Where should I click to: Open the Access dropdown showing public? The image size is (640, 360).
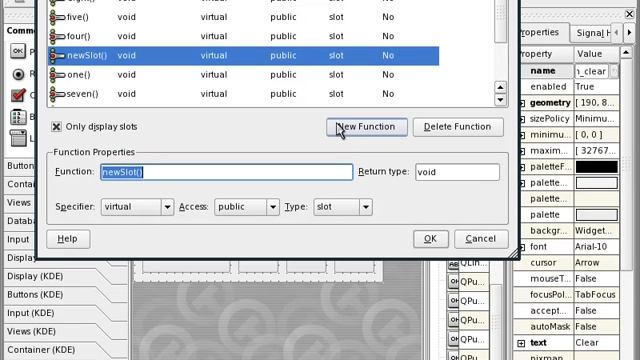point(247,207)
